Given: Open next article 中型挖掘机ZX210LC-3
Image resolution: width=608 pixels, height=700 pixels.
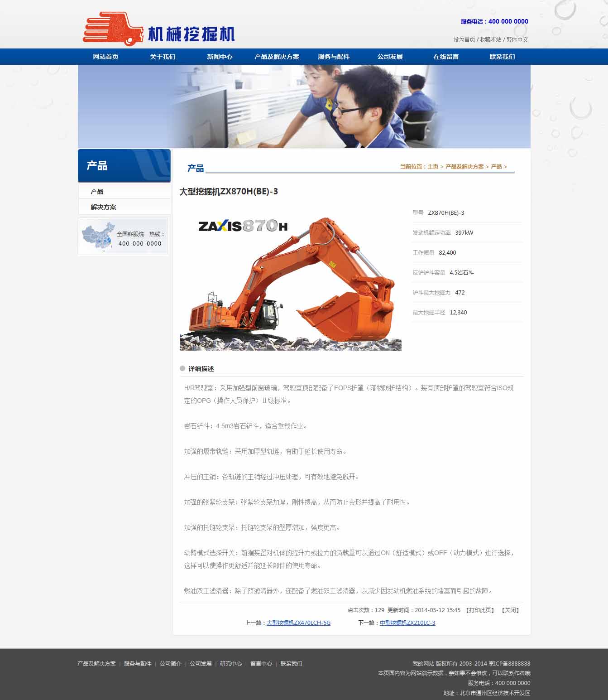Looking at the screenshot, I should (407, 623).
